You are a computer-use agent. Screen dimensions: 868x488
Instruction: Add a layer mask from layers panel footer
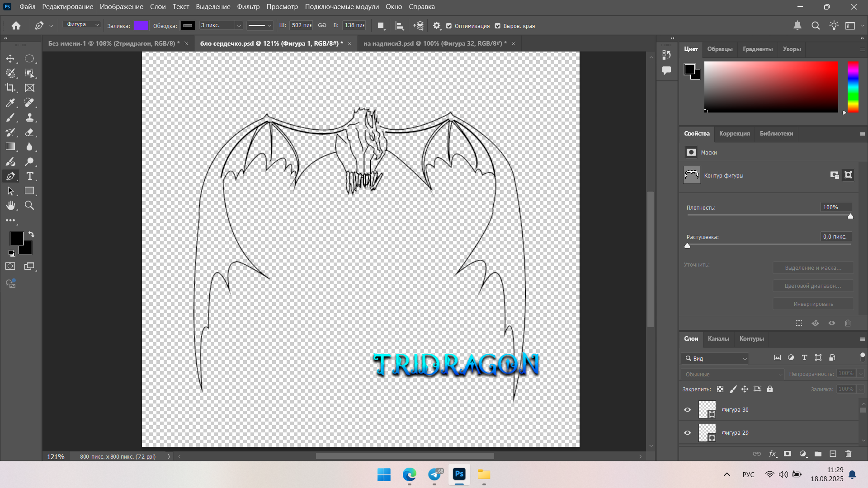click(788, 454)
